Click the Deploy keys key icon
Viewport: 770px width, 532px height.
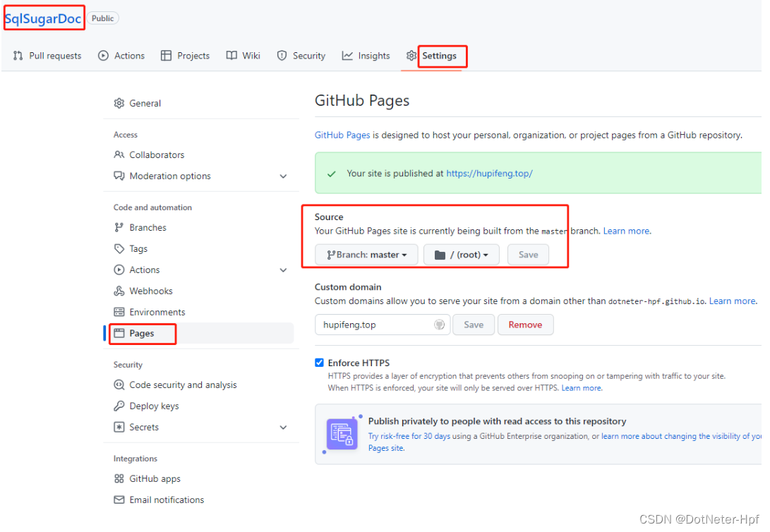[x=119, y=406]
